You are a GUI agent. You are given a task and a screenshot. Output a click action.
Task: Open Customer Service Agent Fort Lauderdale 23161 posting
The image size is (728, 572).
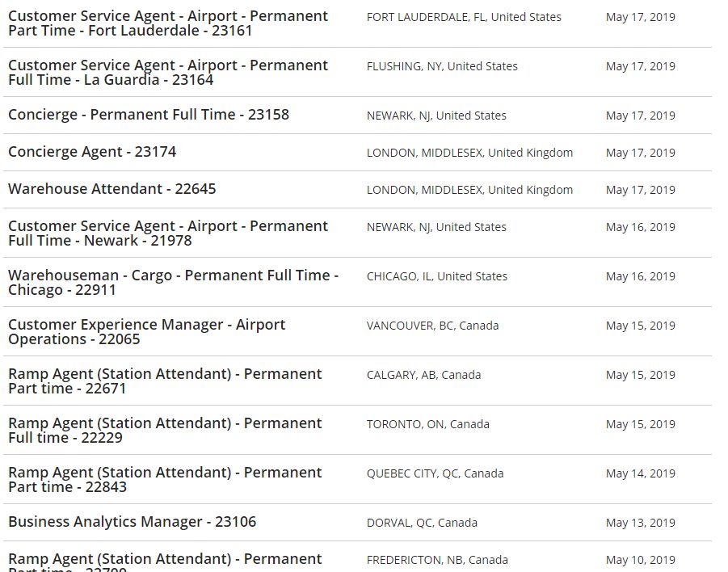168,23
